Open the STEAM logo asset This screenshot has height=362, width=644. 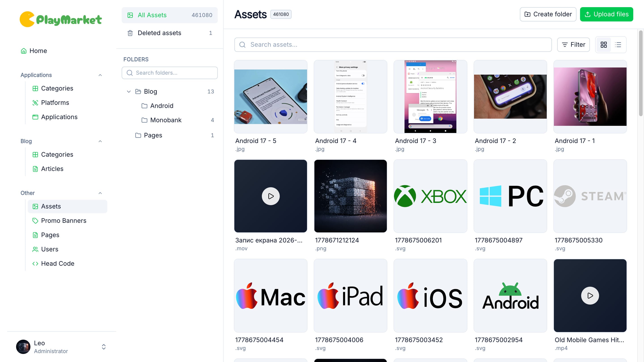tap(590, 196)
